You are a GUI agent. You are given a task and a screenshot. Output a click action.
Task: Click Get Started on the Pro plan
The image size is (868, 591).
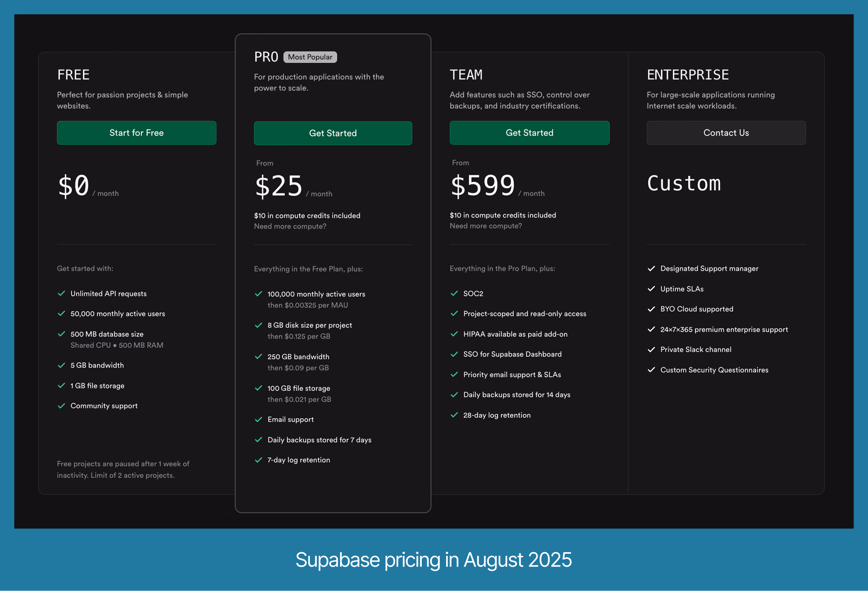[333, 133]
